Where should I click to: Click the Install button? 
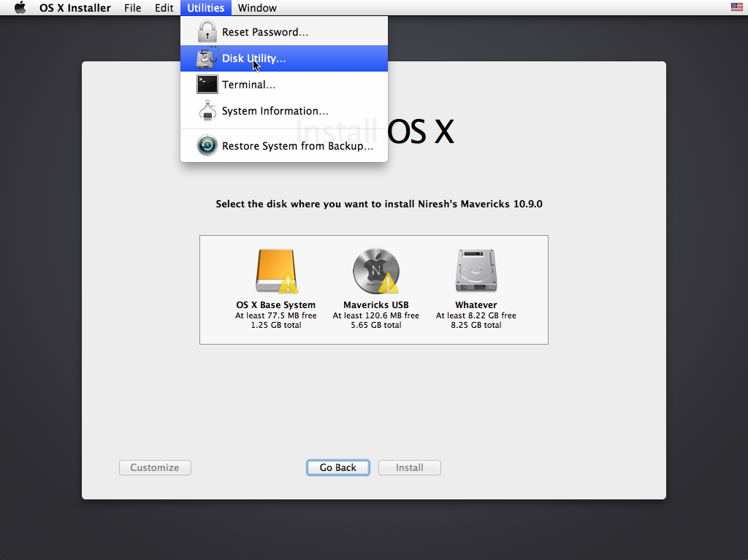[x=409, y=467]
